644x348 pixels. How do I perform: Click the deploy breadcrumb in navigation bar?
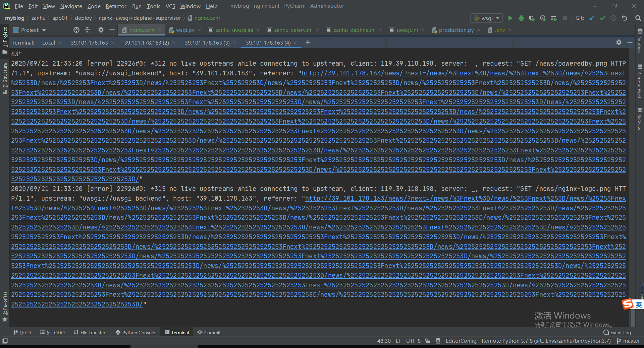[83, 18]
